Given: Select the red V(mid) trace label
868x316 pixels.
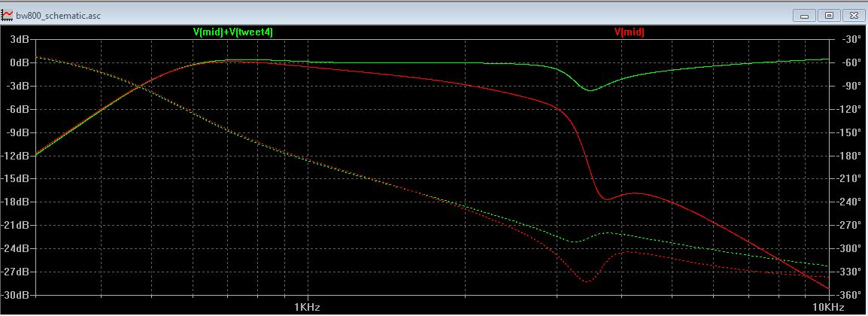Looking at the screenshot, I should point(629,32).
